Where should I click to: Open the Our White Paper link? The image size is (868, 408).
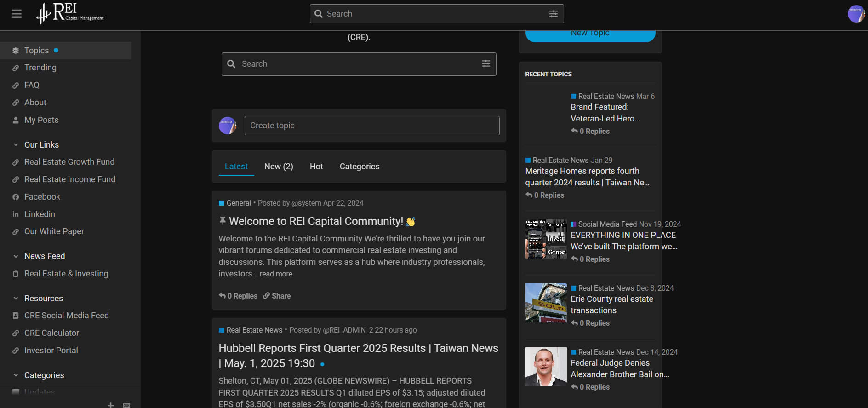tap(54, 231)
